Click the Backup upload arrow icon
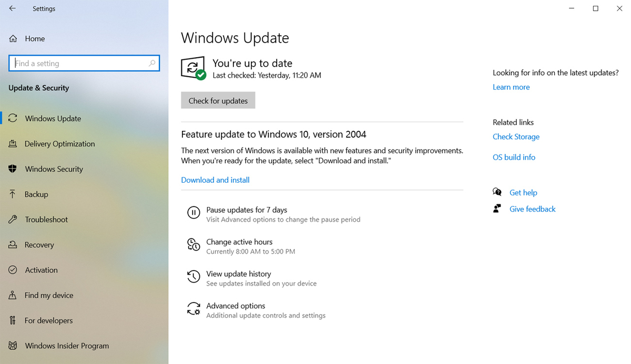 pos(13,194)
